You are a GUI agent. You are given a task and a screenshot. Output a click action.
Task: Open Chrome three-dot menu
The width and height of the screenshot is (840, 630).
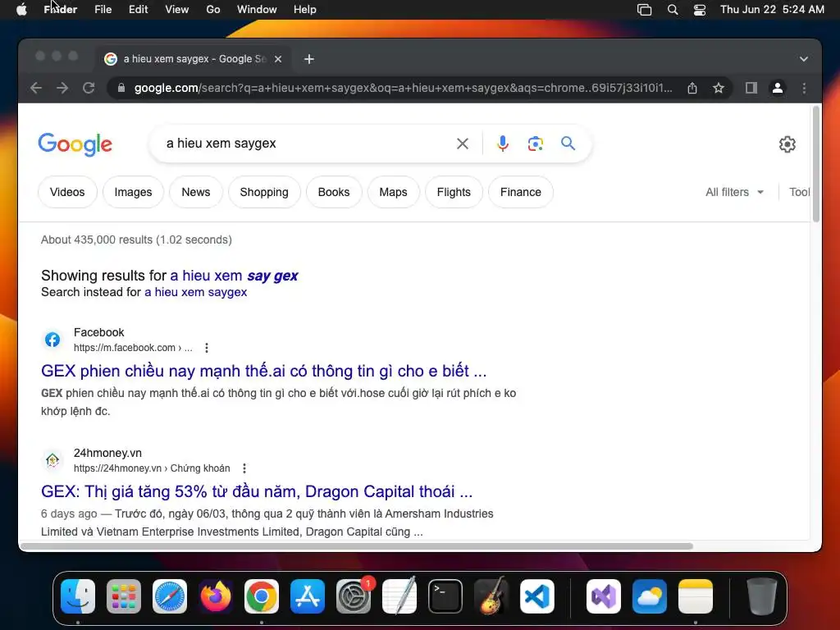804,88
